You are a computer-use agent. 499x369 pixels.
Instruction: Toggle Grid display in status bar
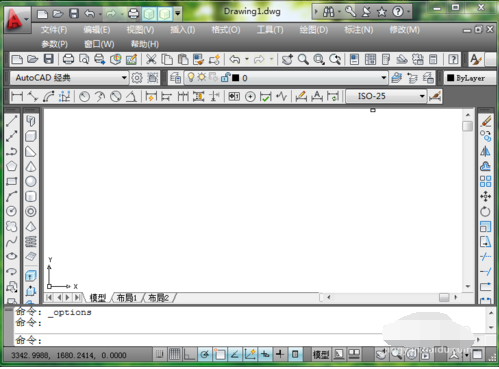[x=175, y=354]
